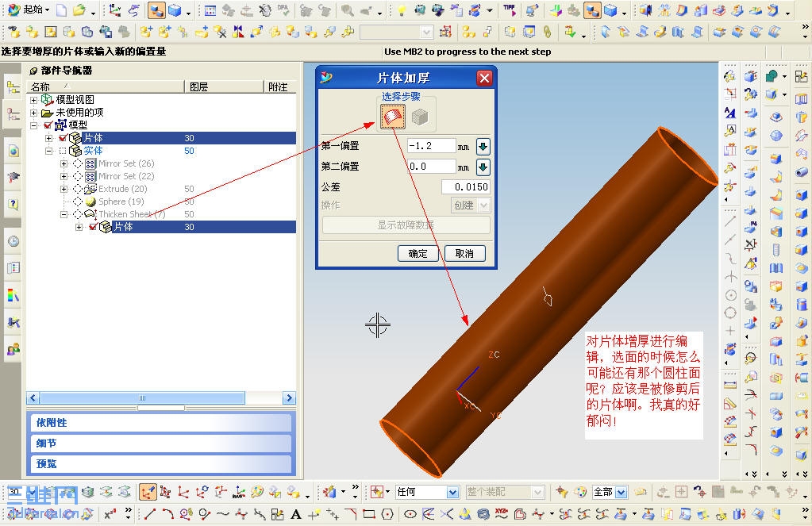Open the 全部 scope dropdown
Viewport: 812px width, 526px height.
(x=622, y=492)
